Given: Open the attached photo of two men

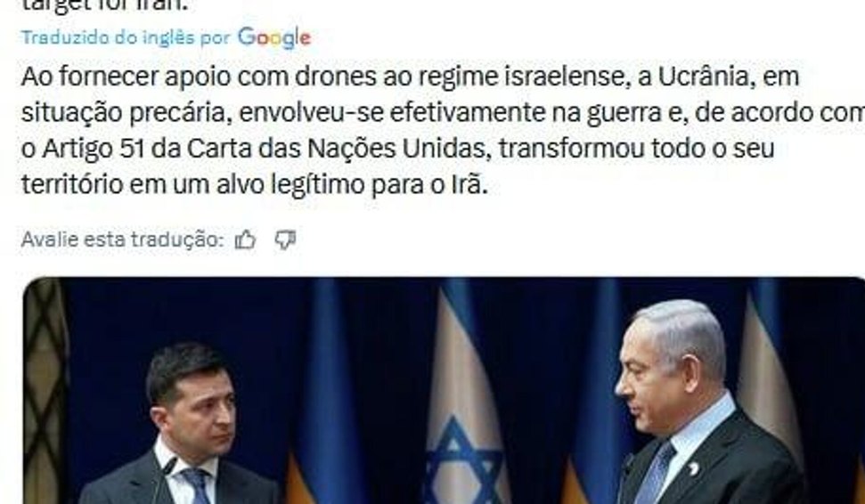Looking at the screenshot, I should pos(444,390).
